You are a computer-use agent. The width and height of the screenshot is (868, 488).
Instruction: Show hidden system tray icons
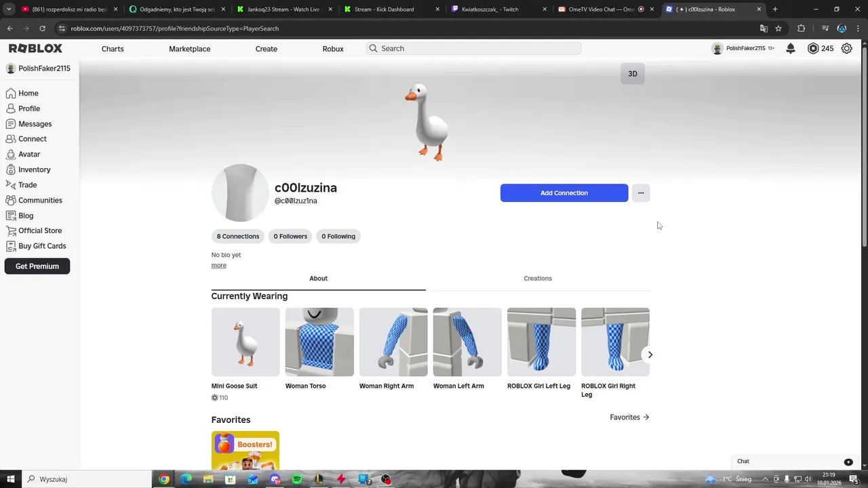tap(765, 479)
